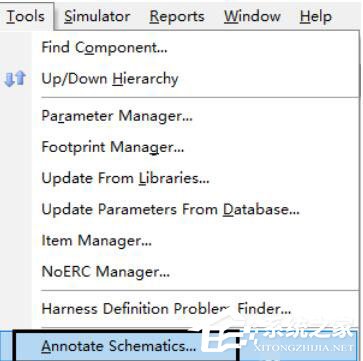Click the blue down arrow of the hierarchy icon
This screenshot has width=363, height=361.
10,80
